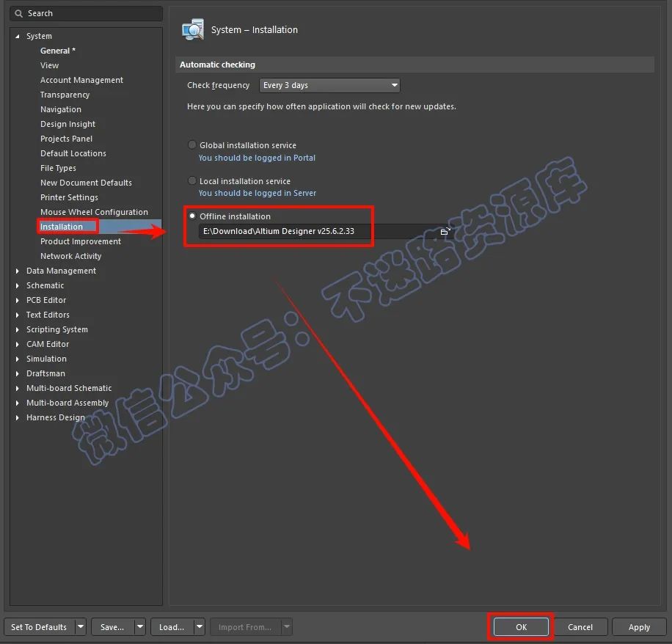Screen dimensions: 672x644
Task: Click the browse folder icon in offline path
Action: click(x=445, y=231)
